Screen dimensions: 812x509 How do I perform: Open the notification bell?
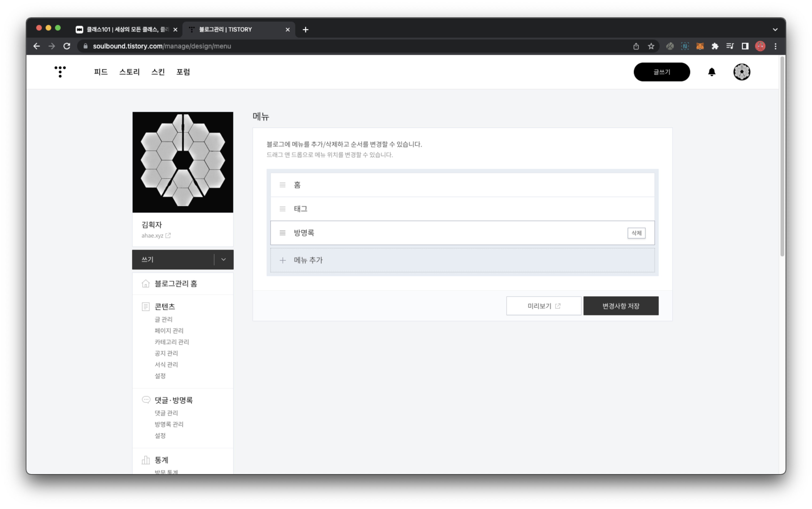[x=711, y=72]
